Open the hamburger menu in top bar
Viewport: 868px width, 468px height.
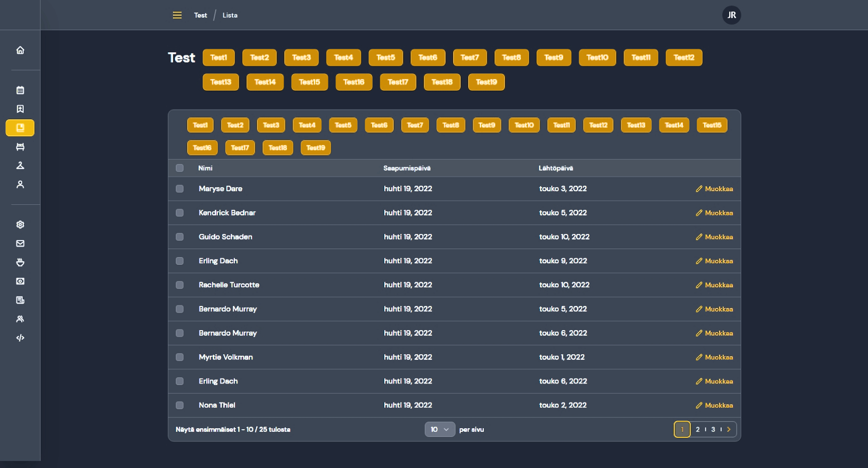coord(177,15)
